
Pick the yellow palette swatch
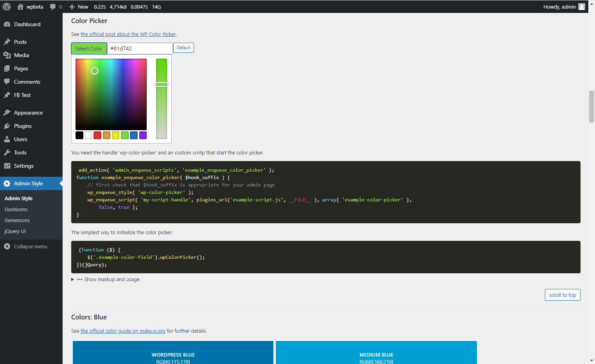coord(115,135)
